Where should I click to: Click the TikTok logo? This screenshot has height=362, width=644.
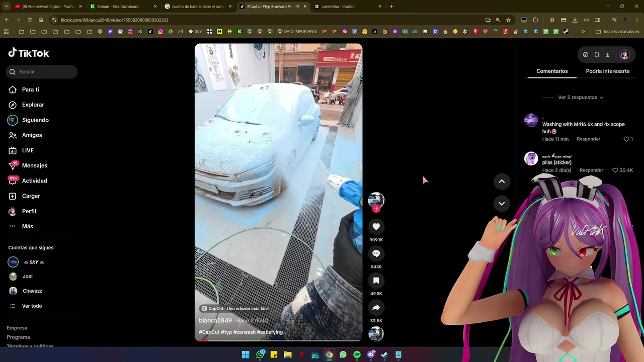(x=29, y=53)
